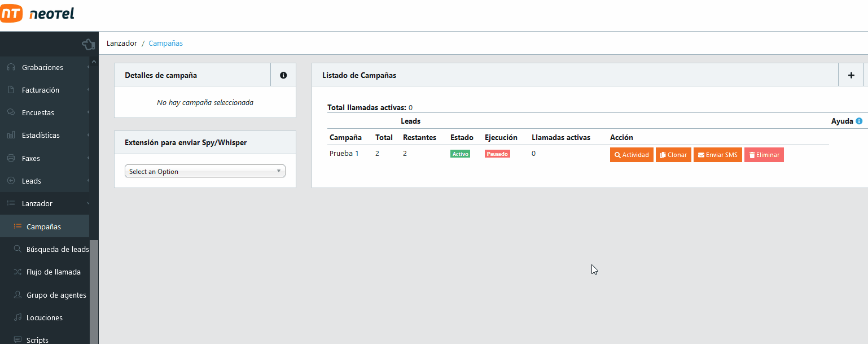The width and height of the screenshot is (868, 344).
Task: Click the bar chart icon for Estadísticas
Action: coord(11,136)
